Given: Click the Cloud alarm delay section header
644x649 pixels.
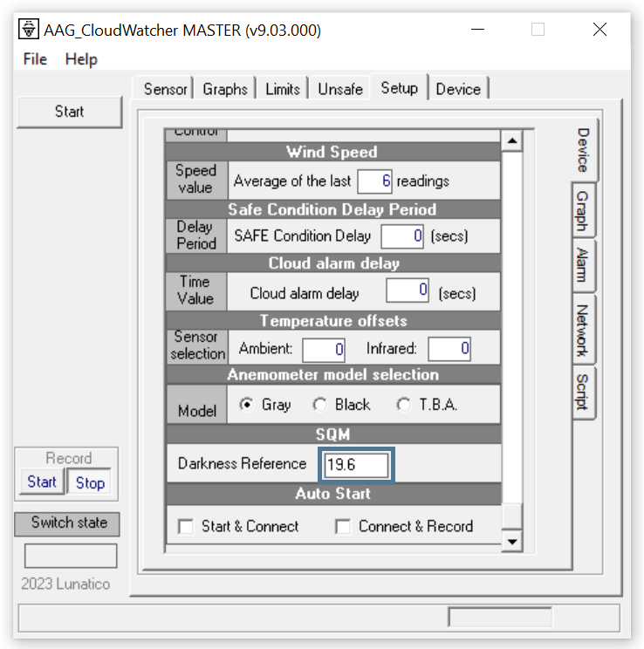Looking at the screenshot, I should 333,263.
